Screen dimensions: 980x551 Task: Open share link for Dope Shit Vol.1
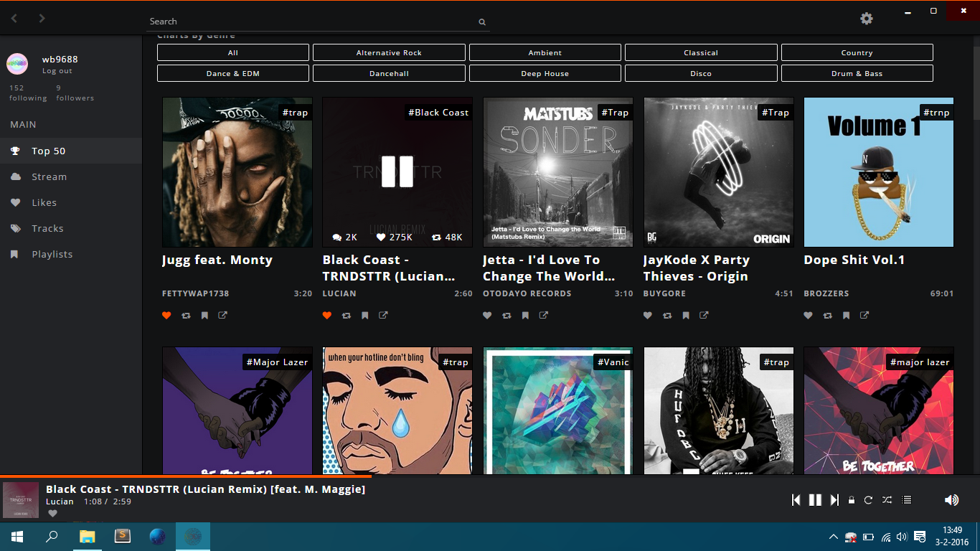863,316
